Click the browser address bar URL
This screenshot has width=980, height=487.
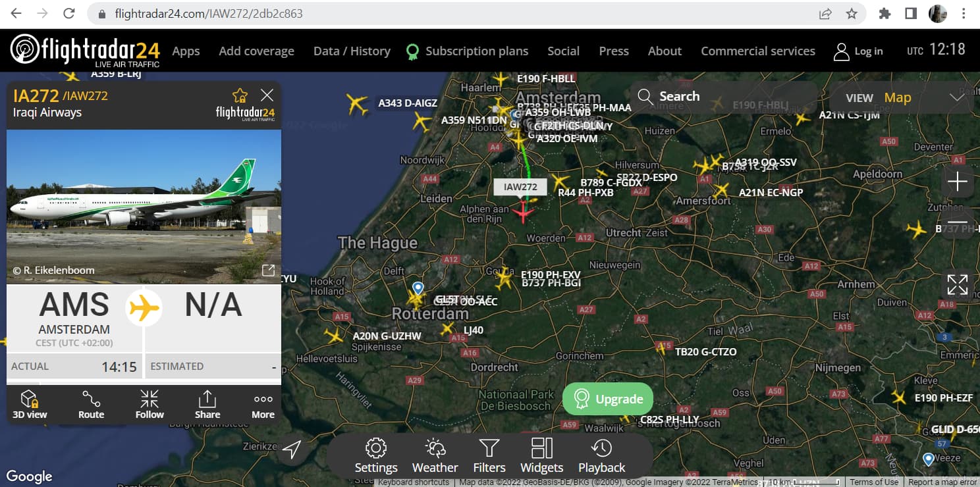[x=209, y=13]
